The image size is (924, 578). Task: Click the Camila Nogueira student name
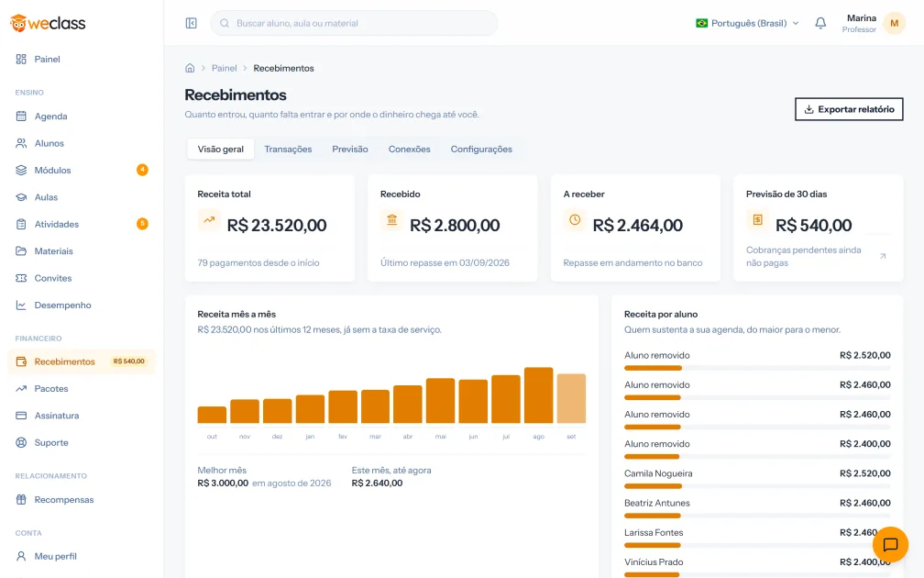[658, 473]
